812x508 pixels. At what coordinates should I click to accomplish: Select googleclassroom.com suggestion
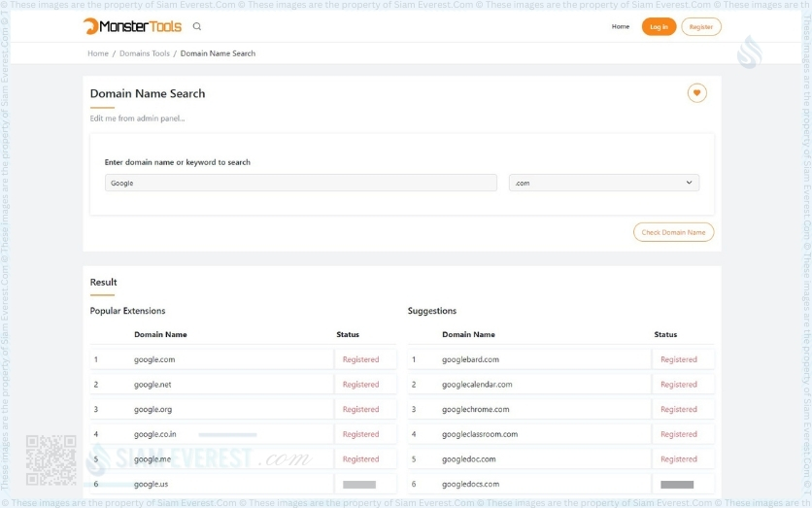480,434
